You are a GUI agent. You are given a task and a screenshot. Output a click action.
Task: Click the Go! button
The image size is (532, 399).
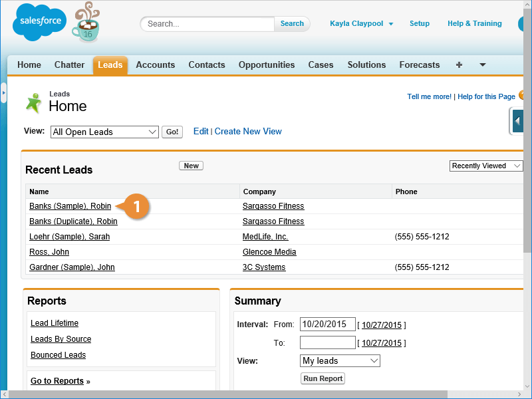click(172, 132)
